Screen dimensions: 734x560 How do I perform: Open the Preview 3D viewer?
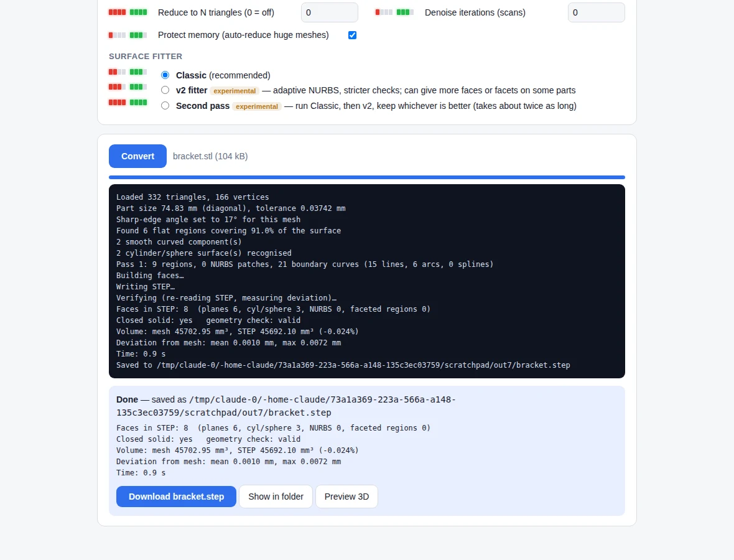(x=347, y=497)
